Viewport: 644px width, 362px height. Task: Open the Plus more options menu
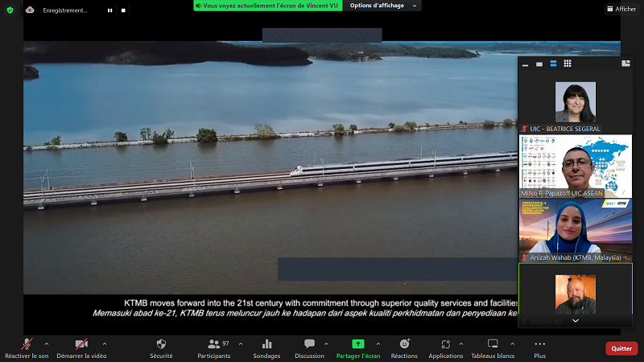coord(539,344)
